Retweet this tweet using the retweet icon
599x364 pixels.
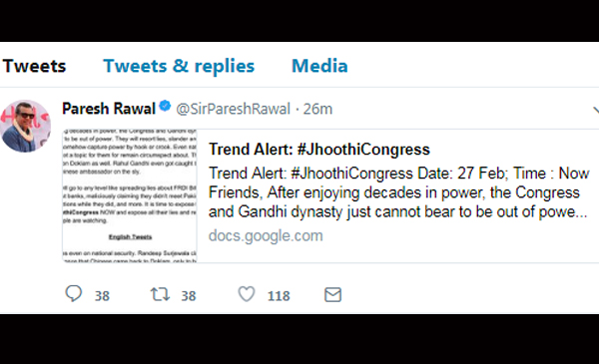point(160,294)
